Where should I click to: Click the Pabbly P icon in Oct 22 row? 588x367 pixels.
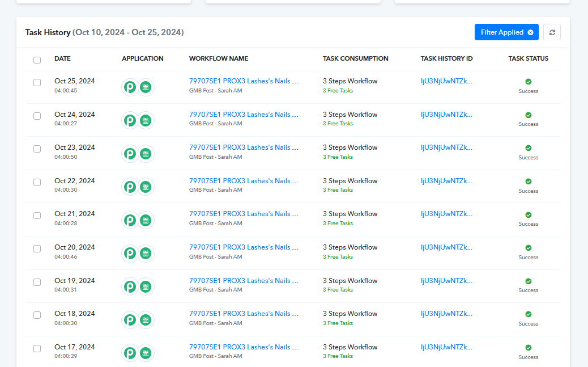point(130,187)
